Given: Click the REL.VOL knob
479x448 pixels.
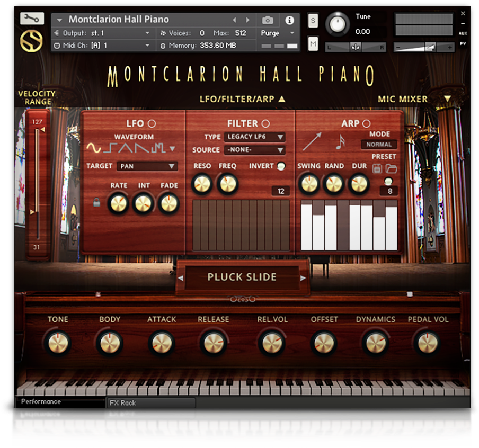Looking at the screenshot, I should [272, 343].
